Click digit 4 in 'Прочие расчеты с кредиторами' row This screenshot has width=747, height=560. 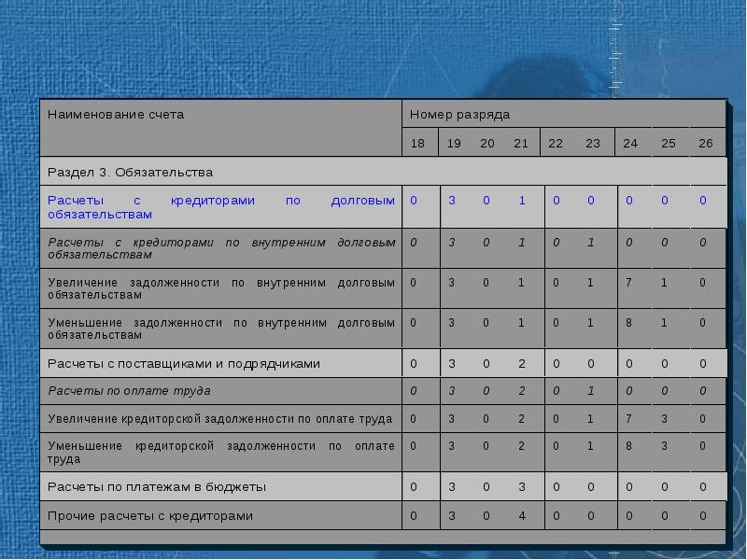click(x=522, y=516)
